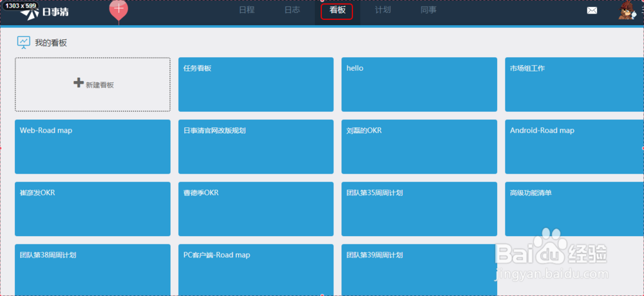
Task: Click the 日事清 logo
Action: pos(45,12)
